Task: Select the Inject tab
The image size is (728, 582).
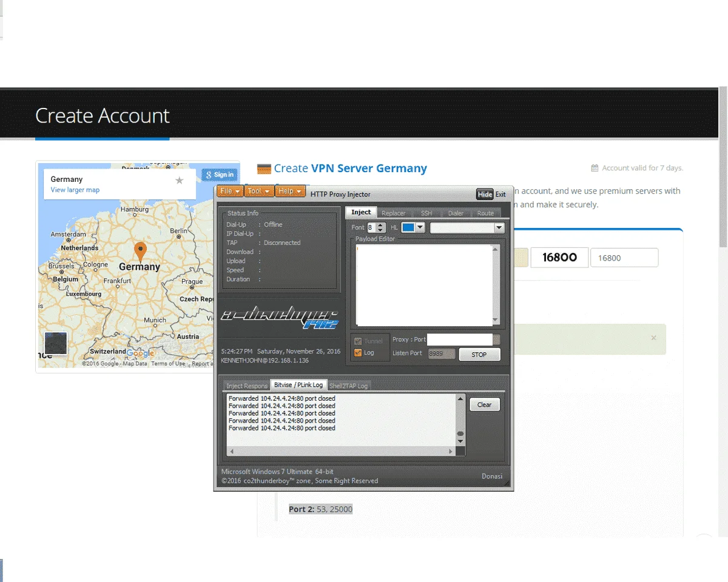Action: 361,212
